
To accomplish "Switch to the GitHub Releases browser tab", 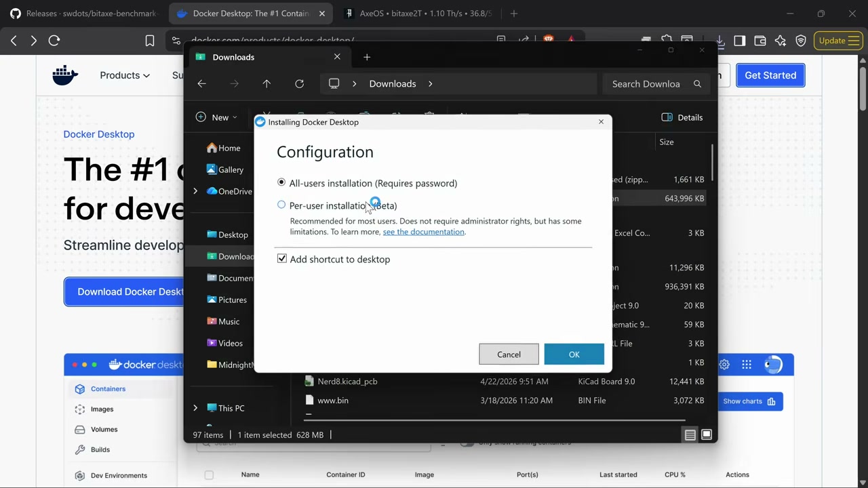I will click(x=83, y=14).
